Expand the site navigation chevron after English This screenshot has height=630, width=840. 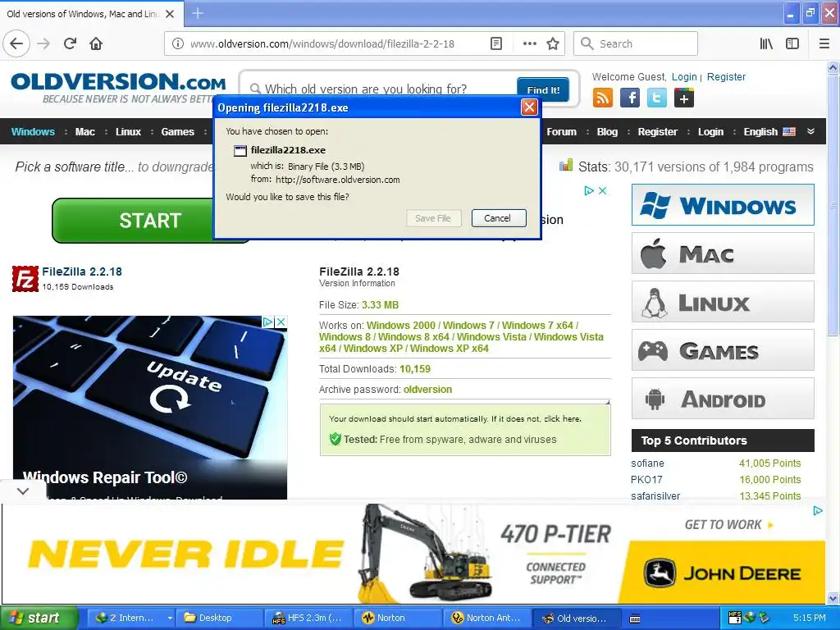[810, 131]
